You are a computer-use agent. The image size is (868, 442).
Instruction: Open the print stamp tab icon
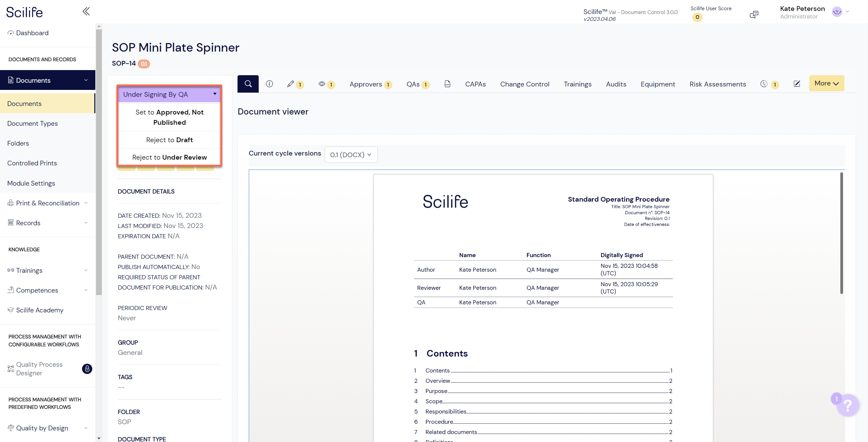[447, 84]
